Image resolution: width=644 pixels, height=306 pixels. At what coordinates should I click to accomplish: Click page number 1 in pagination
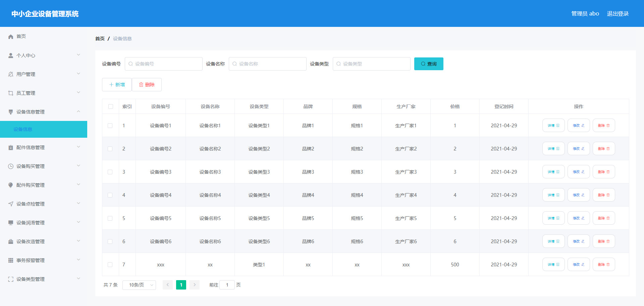(x=181, y=285)
